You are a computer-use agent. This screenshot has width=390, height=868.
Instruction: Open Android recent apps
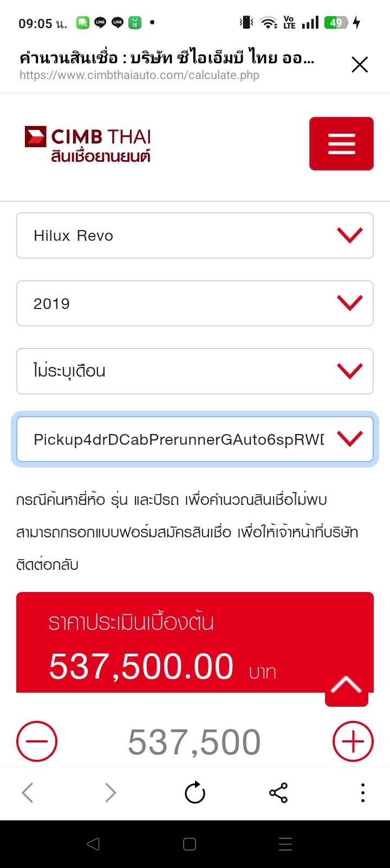point(285,844)
